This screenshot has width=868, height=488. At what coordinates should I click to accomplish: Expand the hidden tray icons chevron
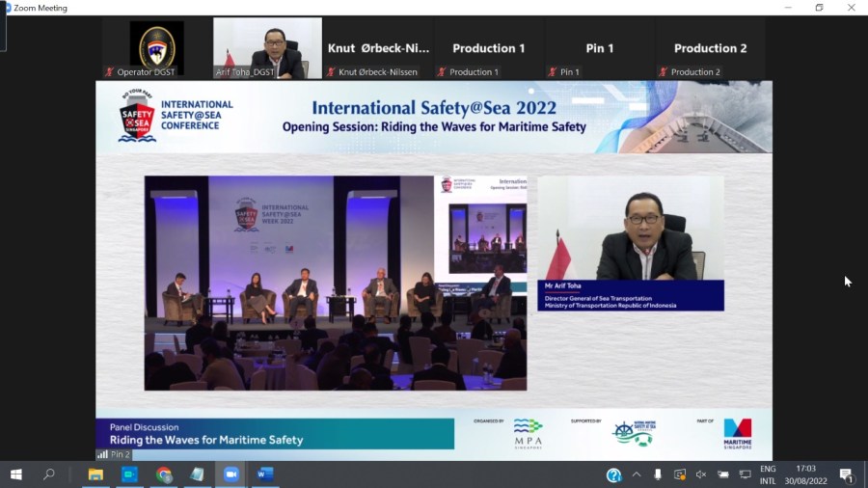tap(637, 474)
